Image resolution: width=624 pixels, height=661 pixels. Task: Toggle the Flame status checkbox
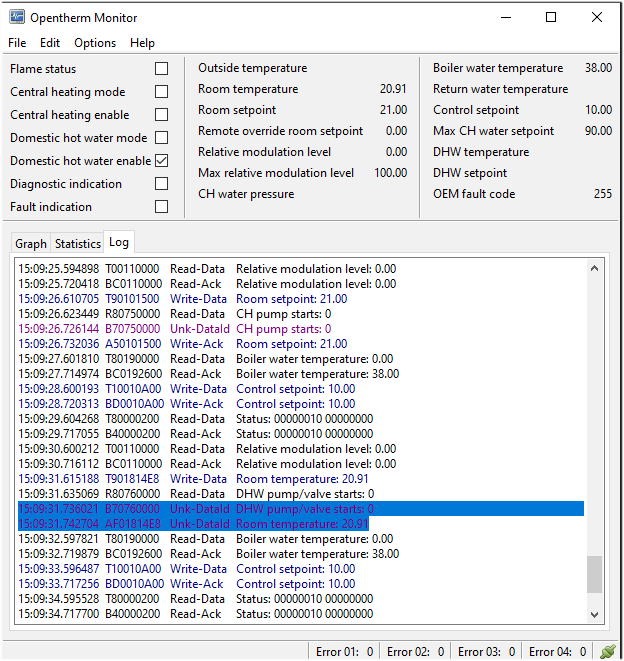tap(161, 69)
